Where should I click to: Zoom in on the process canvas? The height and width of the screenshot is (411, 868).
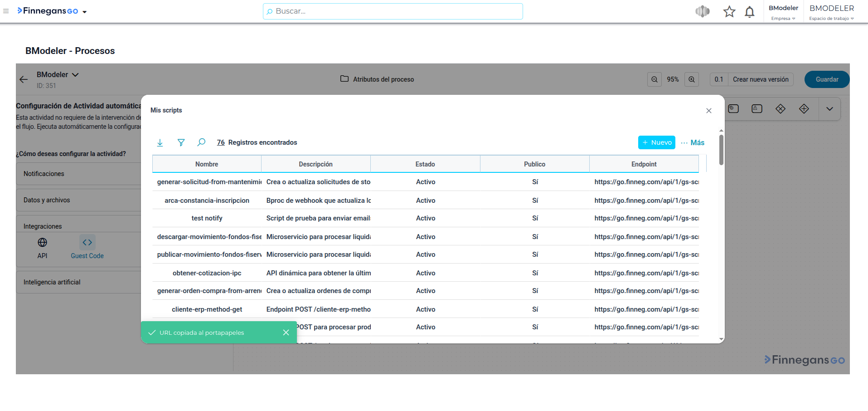(x=692, y=79)
